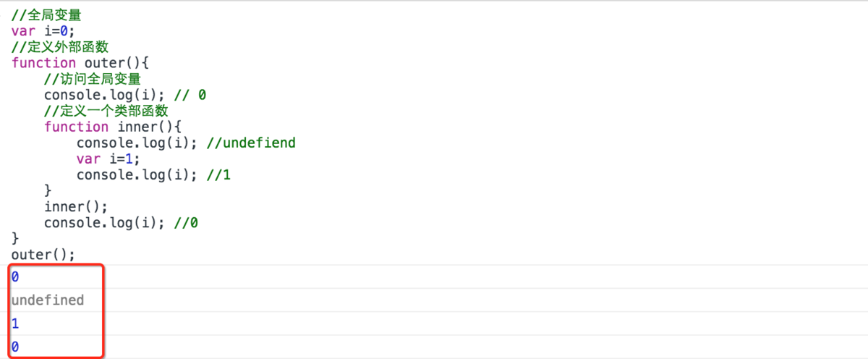Click the "function inner(){" declaration line
The height and width of the screenshot is (359, 868).
(x=112, y=127)
